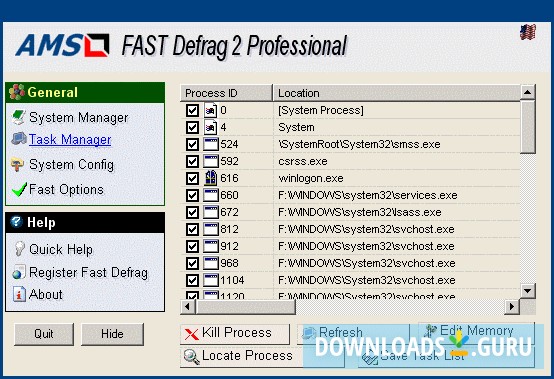The image size is (554, 379).
Task: Select the winlogon.exe location text
Action: (311, 178)
